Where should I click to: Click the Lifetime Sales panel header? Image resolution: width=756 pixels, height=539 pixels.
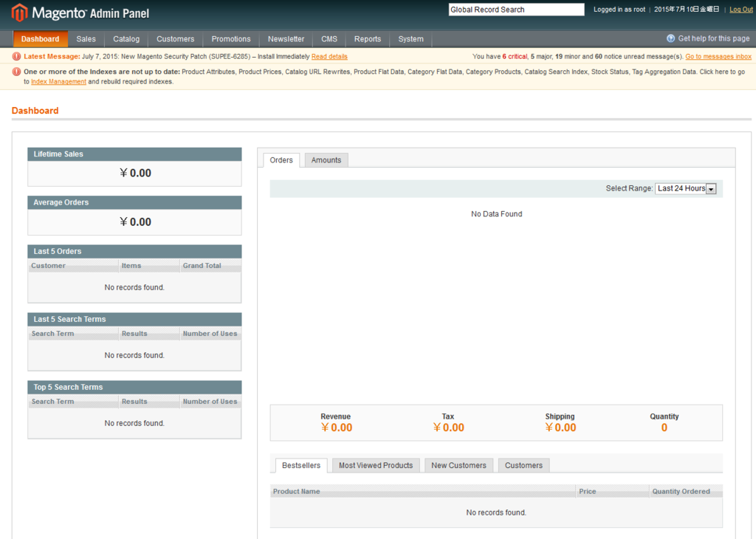tap(134, 154)
